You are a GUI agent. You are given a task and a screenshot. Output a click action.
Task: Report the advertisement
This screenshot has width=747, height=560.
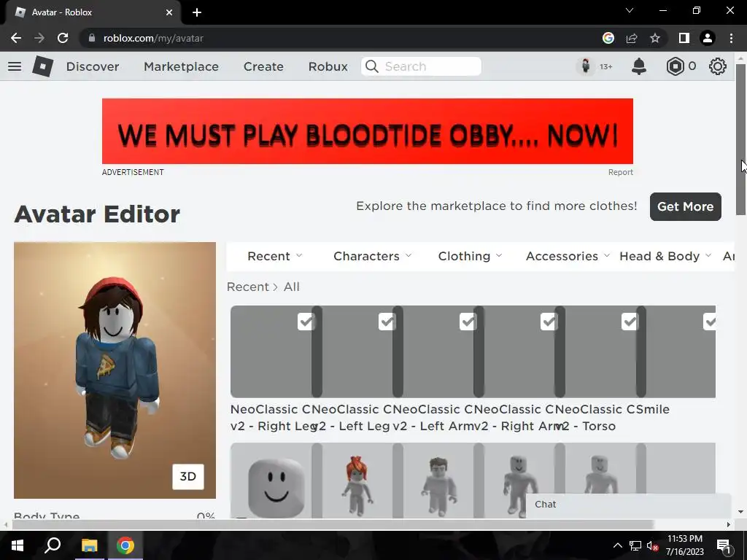pos(620,172)
